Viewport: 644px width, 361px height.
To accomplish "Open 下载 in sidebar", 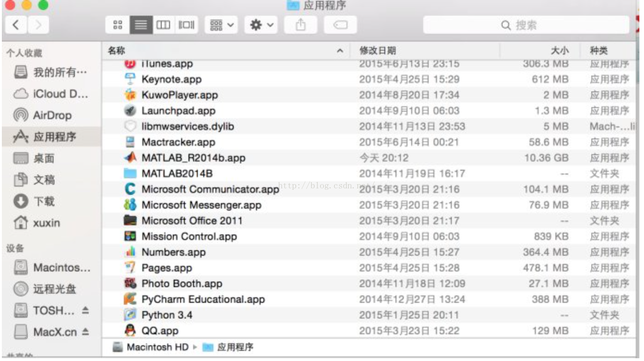I will point(35,201).
